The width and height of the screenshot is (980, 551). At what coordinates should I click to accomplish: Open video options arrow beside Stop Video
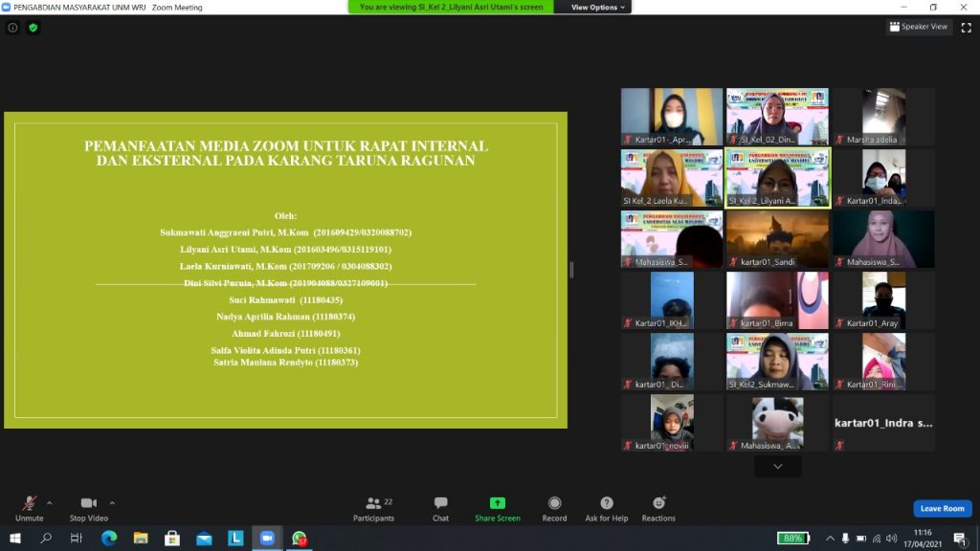[x=112, y=502]
